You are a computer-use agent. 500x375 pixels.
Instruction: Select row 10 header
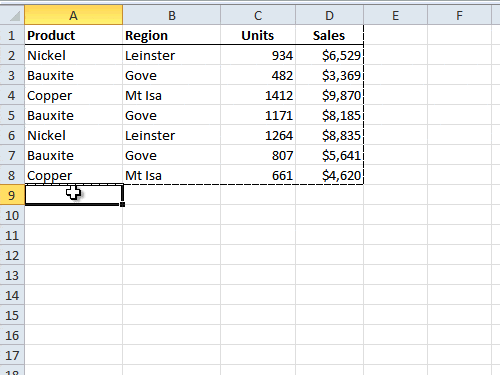[12, 215]
